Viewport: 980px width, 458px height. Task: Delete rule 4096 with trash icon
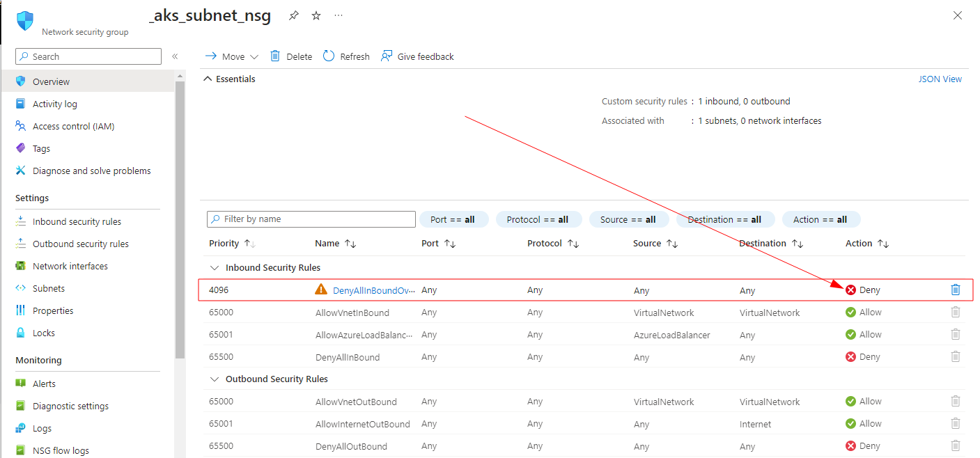[956, 290]
